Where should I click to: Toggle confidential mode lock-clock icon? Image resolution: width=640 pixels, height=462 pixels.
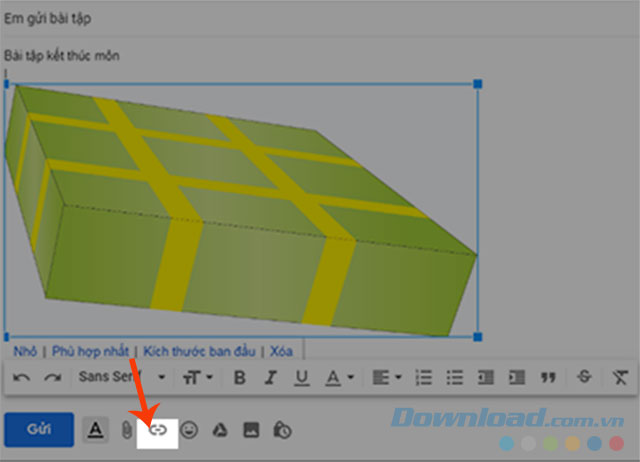pos(282,430)
